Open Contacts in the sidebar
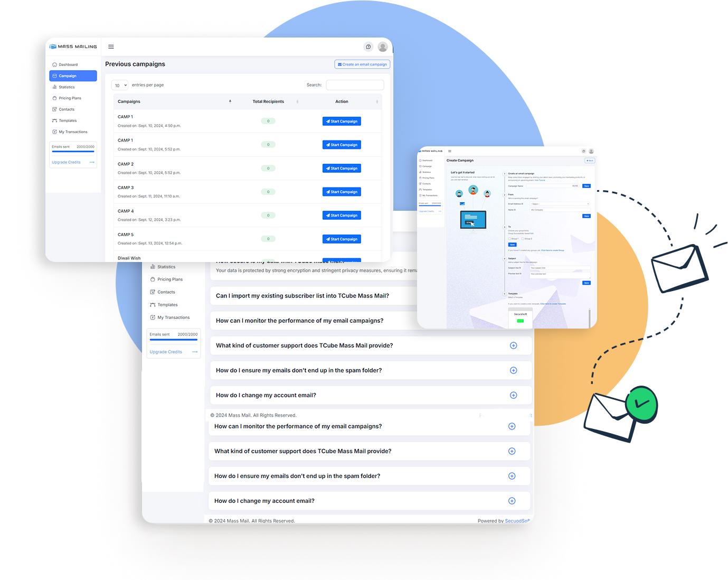 [67, 109]
